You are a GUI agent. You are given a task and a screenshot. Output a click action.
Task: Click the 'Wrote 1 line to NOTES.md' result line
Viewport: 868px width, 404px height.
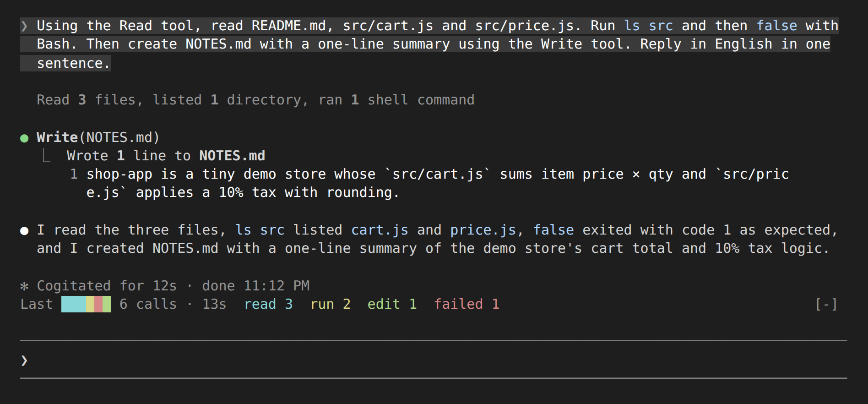[166, 156]
